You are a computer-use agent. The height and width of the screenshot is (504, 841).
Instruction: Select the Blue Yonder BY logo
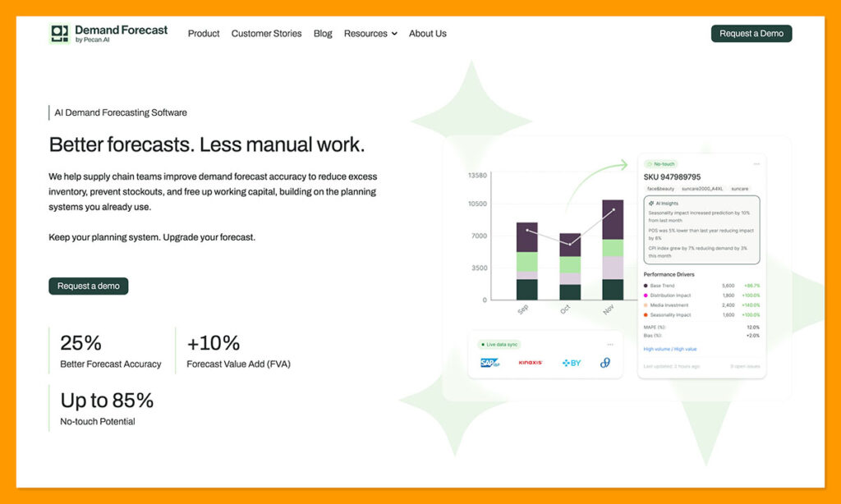pyautogui.click(x=572, y=363)
